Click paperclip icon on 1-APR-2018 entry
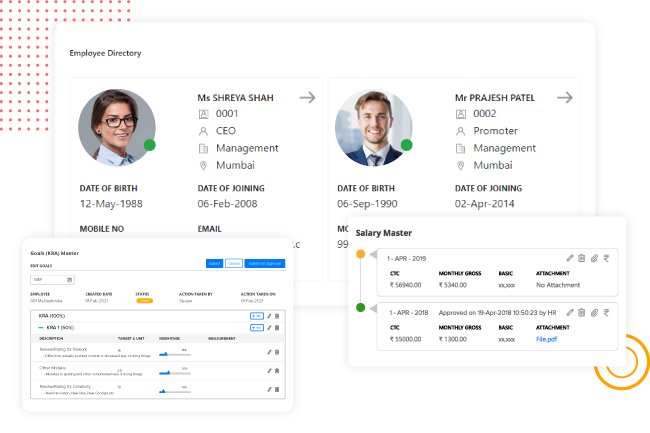Viewport: 650px width, 433px height. [595, 312]
